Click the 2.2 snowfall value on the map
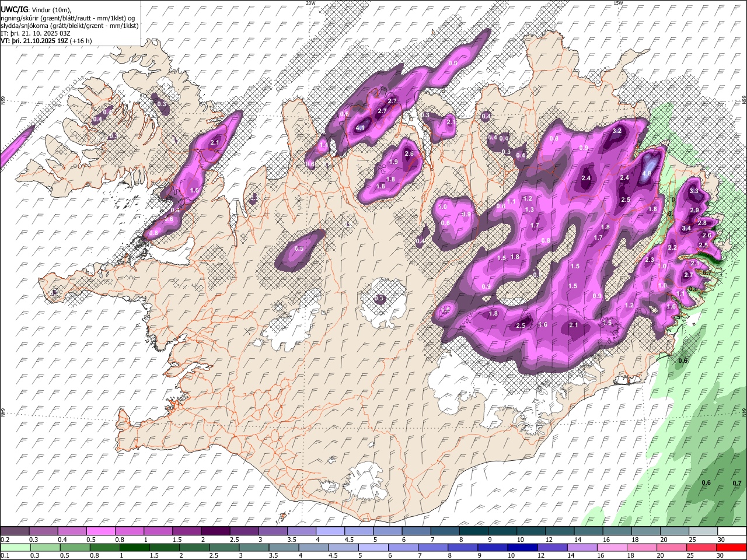Viewport: 747px width, 560px height. coord(672,247)
